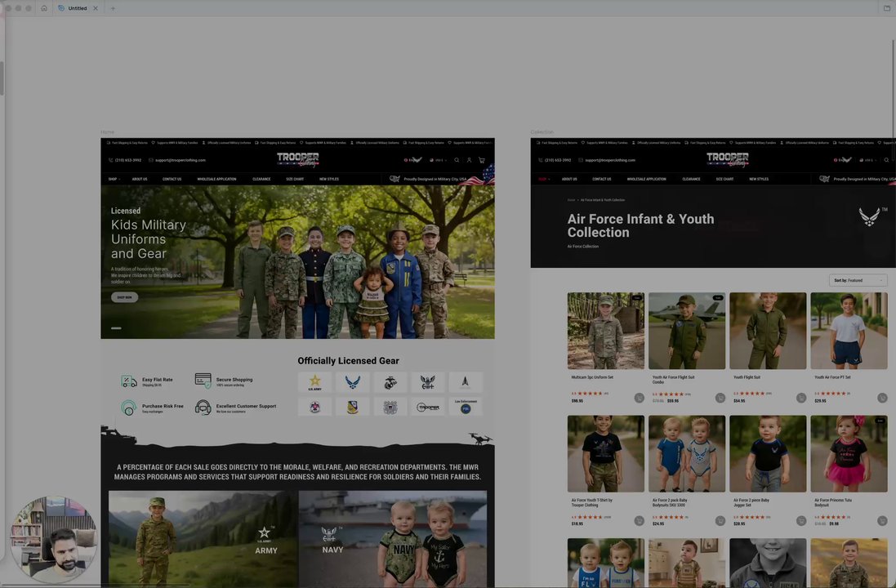896x588 pixels.
Task: Select the Blue Angels crest tile
Action: click(x=353, y=407)
